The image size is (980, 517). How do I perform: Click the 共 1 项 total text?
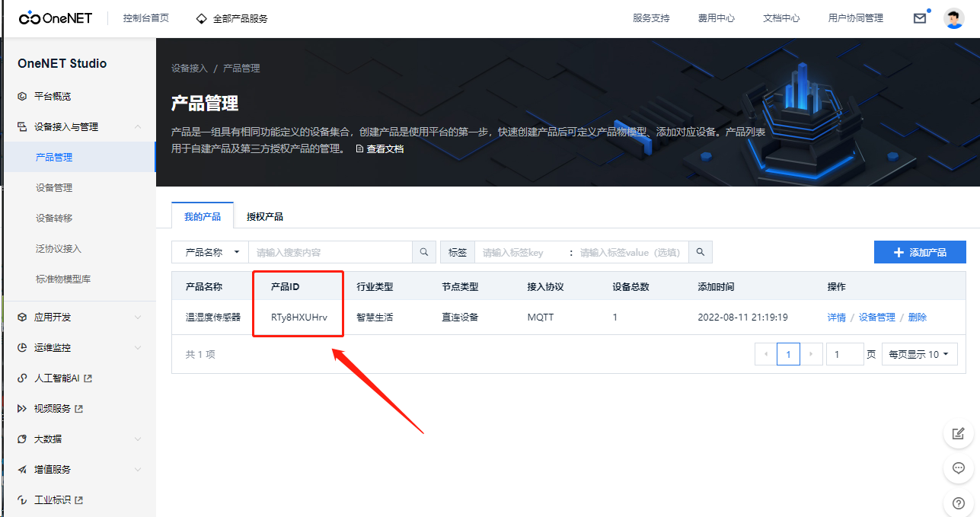(x=200, y=355)
